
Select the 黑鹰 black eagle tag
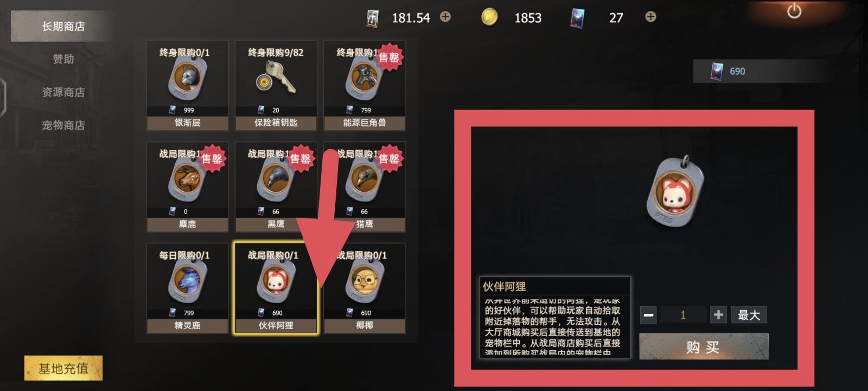[x=276, y=187]
